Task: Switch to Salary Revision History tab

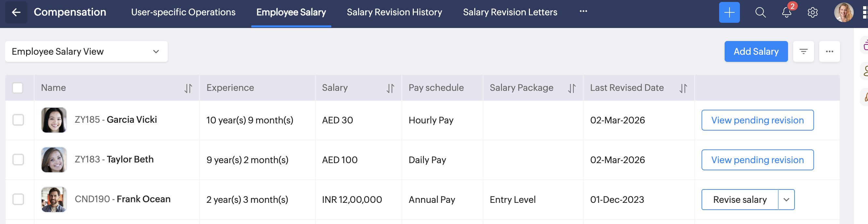Action: (394, 12)
